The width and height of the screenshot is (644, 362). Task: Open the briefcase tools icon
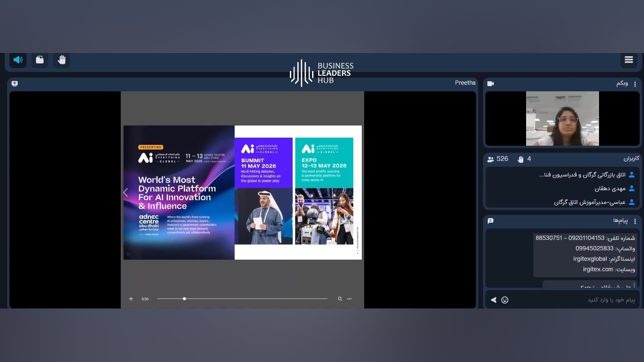pos(40,60)
